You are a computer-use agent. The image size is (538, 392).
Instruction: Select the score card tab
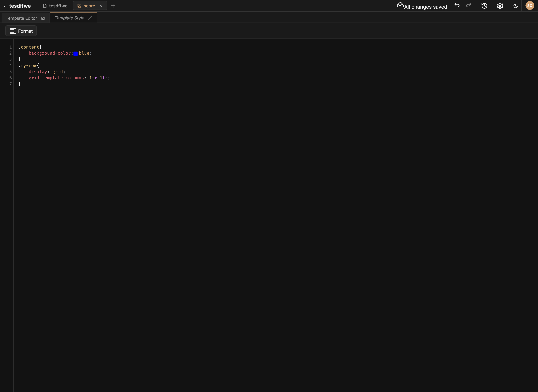point(89,5)
